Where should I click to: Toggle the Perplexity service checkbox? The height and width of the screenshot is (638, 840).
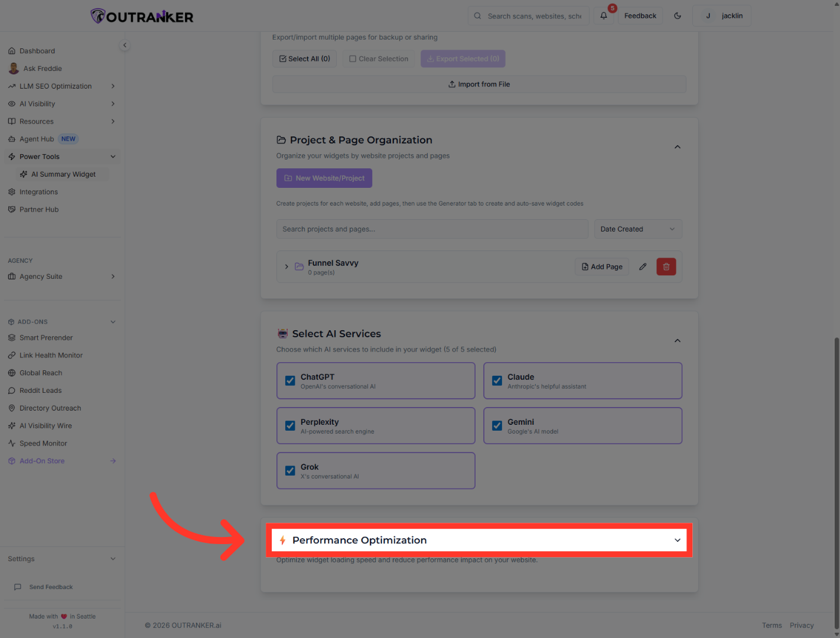[x=290, y=425]
